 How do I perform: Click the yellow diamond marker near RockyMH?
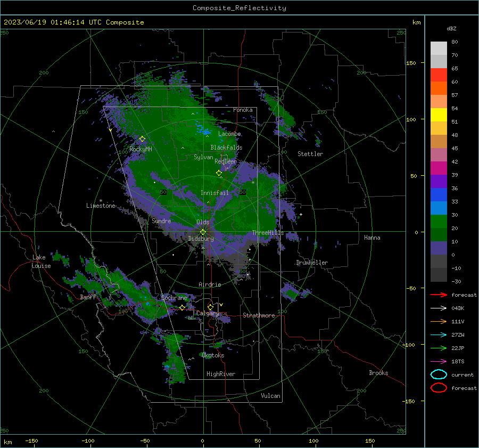[142, 139]
